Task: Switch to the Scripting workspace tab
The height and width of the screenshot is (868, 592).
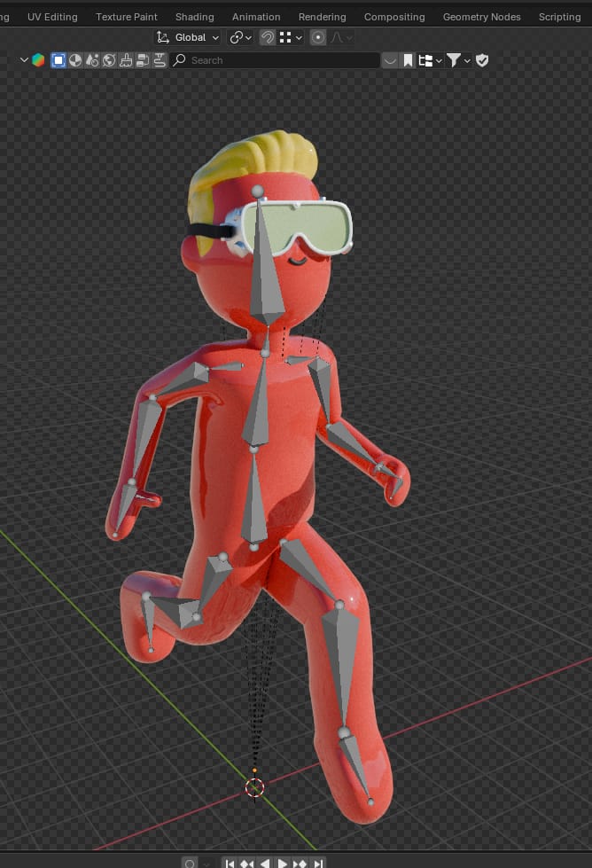Action: click(559, 17)
